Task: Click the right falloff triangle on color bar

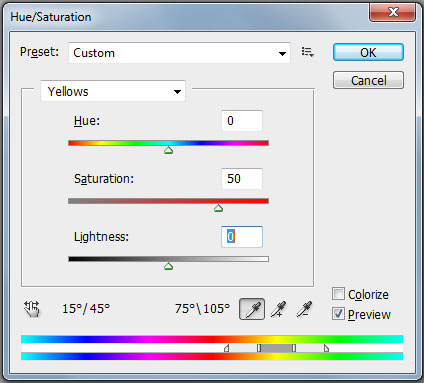Action: pos(326,348)
